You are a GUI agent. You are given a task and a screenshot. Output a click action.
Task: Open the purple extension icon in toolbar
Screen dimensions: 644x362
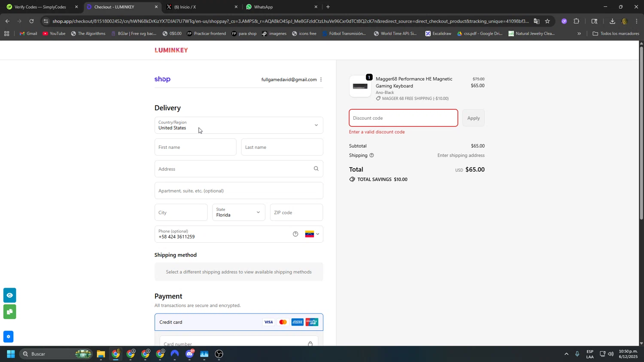pos(564,21)
